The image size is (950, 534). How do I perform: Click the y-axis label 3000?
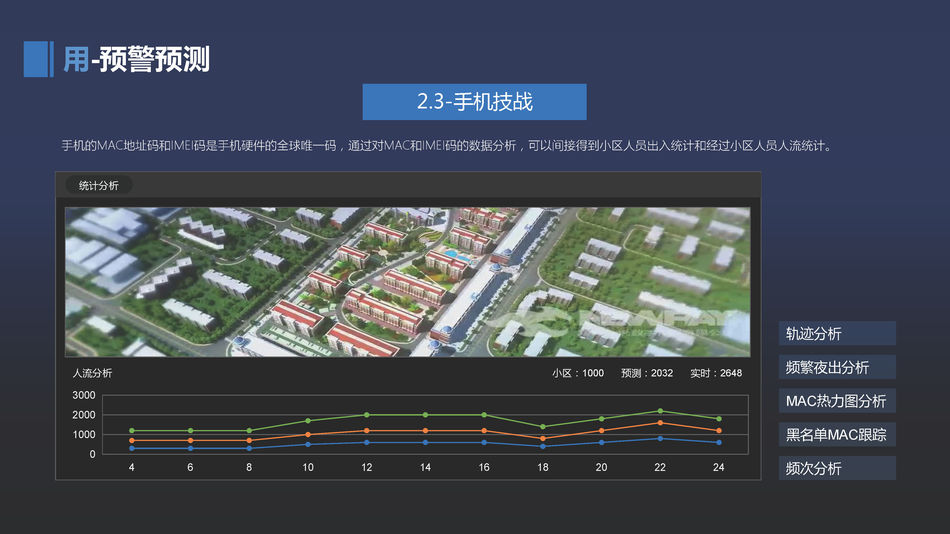click(84, 396)
